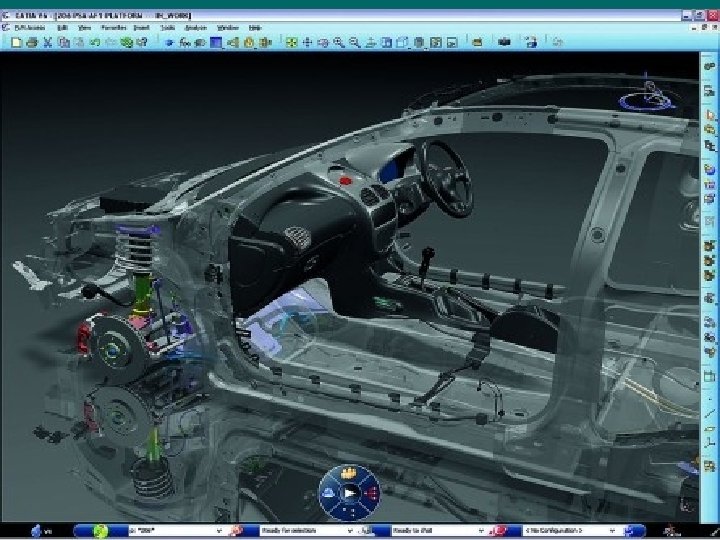Select the Rotate view tool
The height and width of the screenshot is (540, 720).
point(323,43)
